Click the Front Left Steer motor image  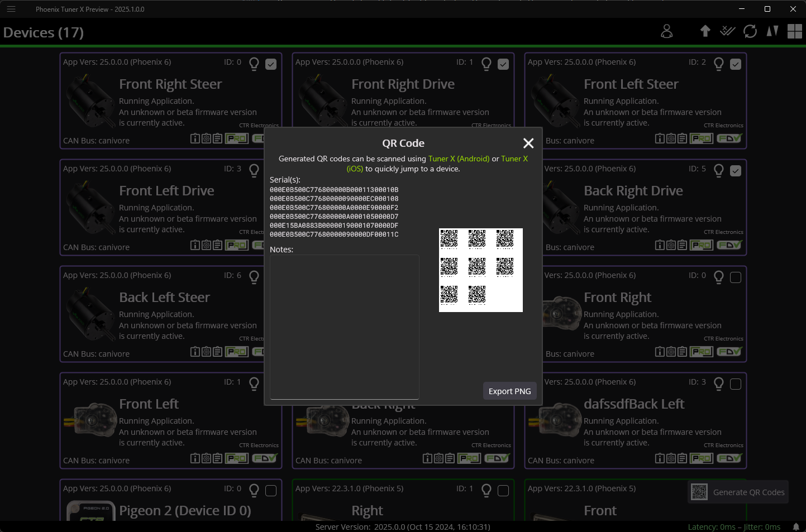pos(555,102)
